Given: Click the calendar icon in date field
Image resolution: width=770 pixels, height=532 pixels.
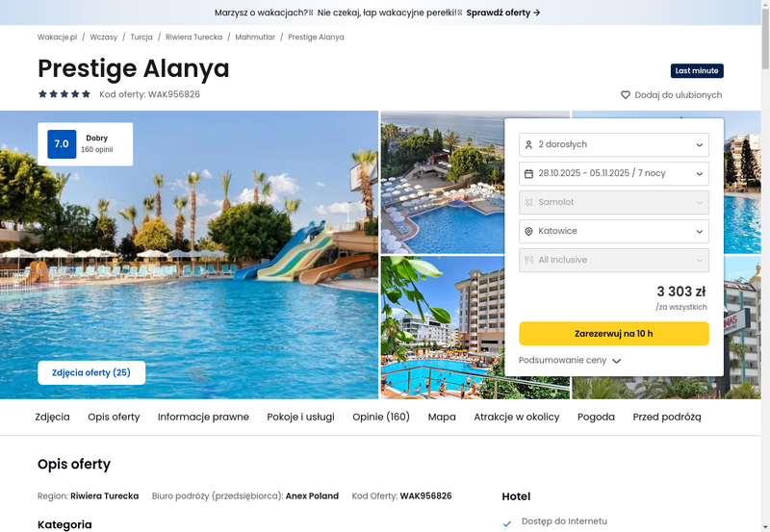Looking at the screenshot, I should [x=528, y=174].
